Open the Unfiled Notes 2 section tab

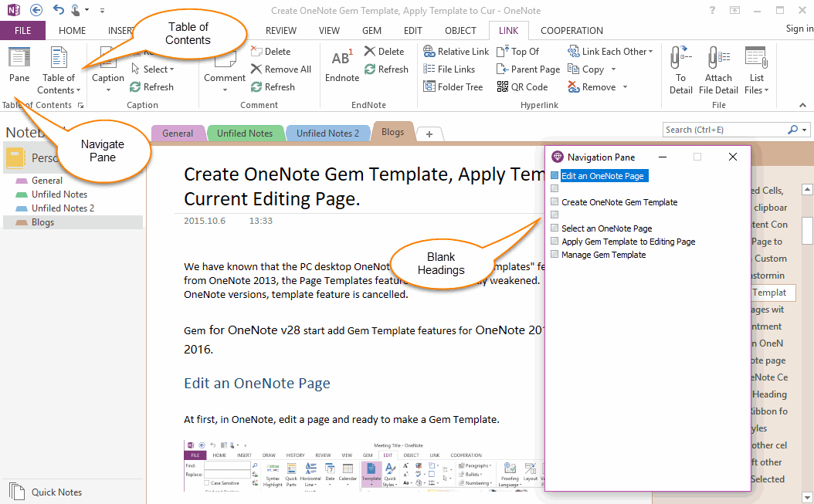327,134
